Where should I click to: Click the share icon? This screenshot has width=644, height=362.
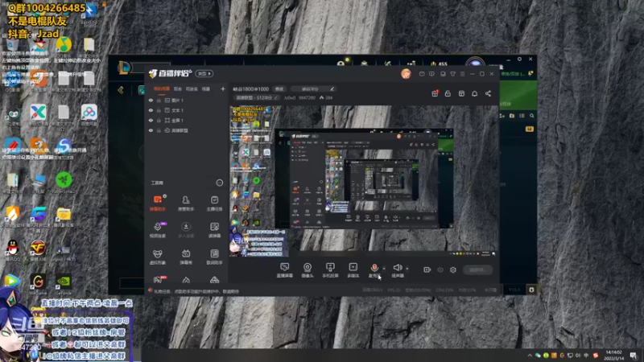click(488, 93)
